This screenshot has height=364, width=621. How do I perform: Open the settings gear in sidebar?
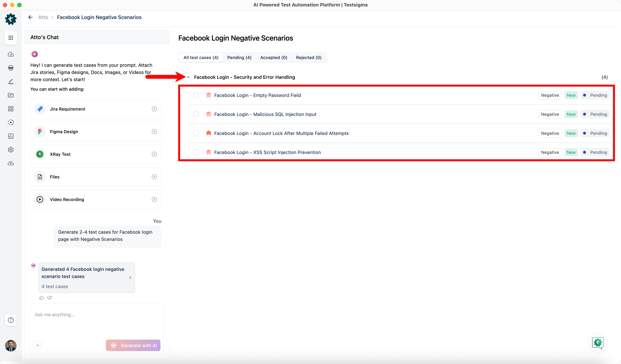pos(11,150)
